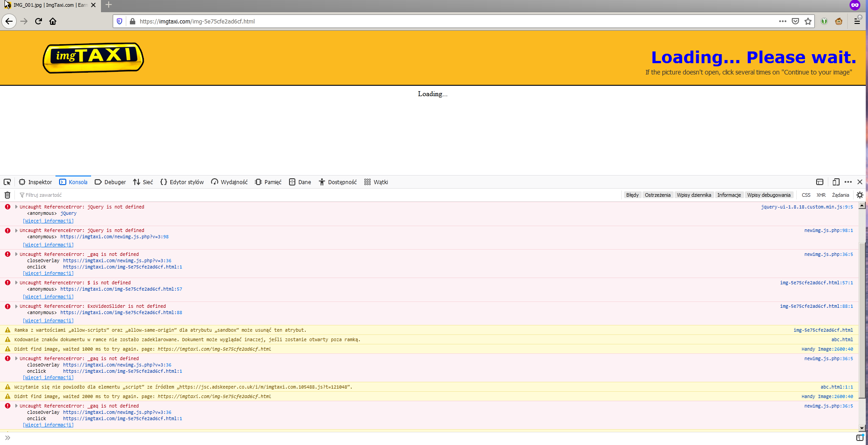The height and width of the screenshot is (445, 868).
Task: Click the console input prompt chevrons
Action: point(7,437)
